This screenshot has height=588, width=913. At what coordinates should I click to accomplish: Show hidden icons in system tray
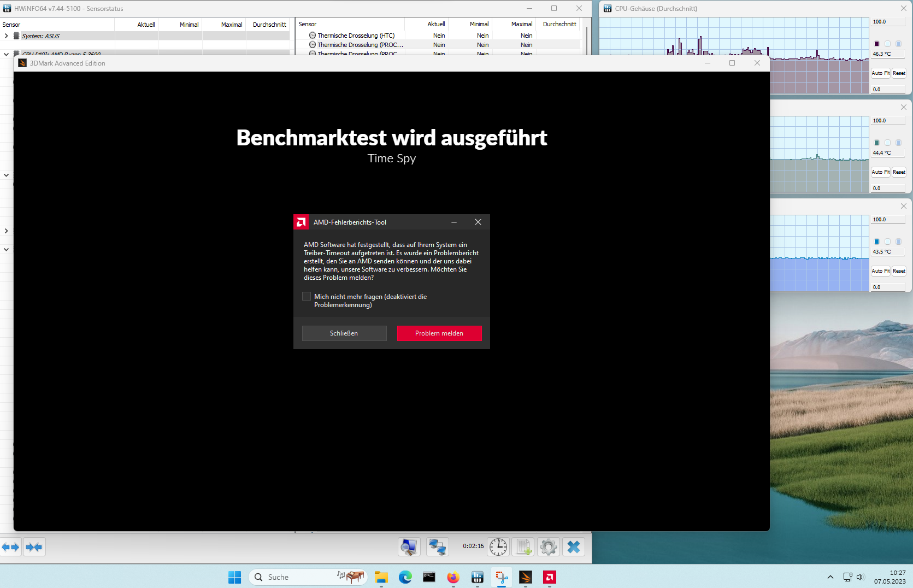pyautogui.click(x=830, y=577)
